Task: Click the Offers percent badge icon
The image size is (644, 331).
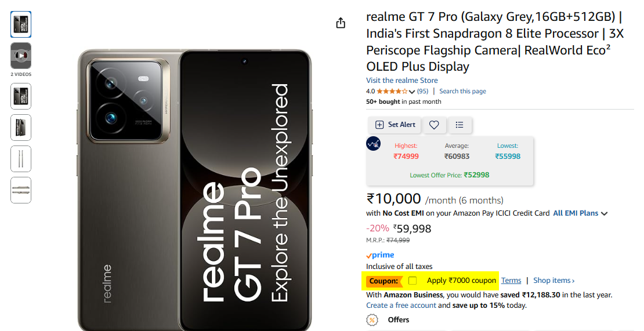Action: [372, 320]
